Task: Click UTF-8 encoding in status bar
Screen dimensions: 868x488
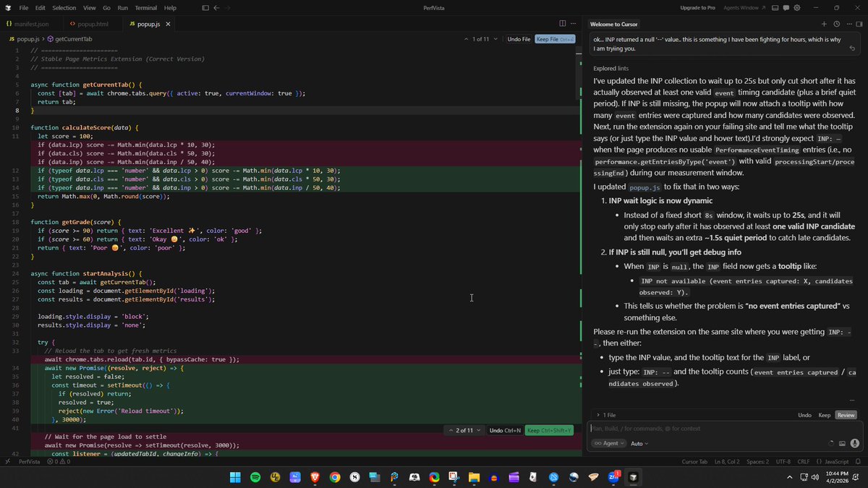Action: point(783,461)
